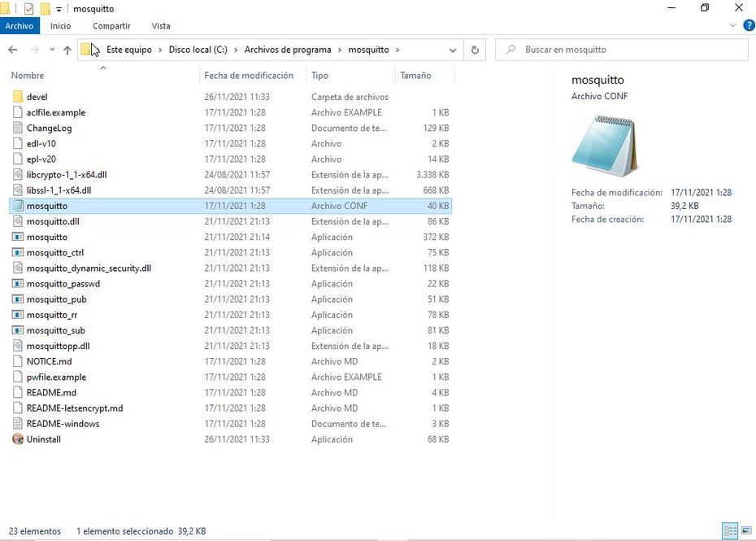Open the devel folder icon
Screen dimensions: 756x541
click(18, 97)
